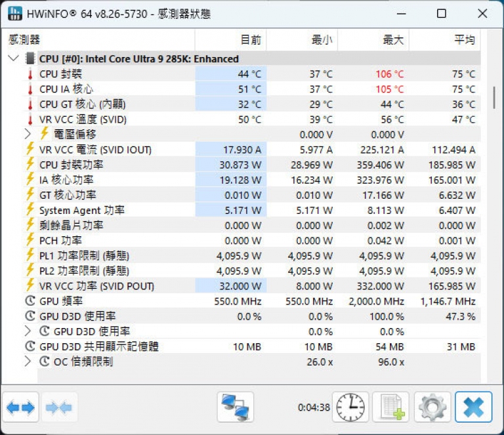504x435 pixels.
Task: Click the thermometer icon for VR VCC 溫度
Action: (x=30, y=119)
